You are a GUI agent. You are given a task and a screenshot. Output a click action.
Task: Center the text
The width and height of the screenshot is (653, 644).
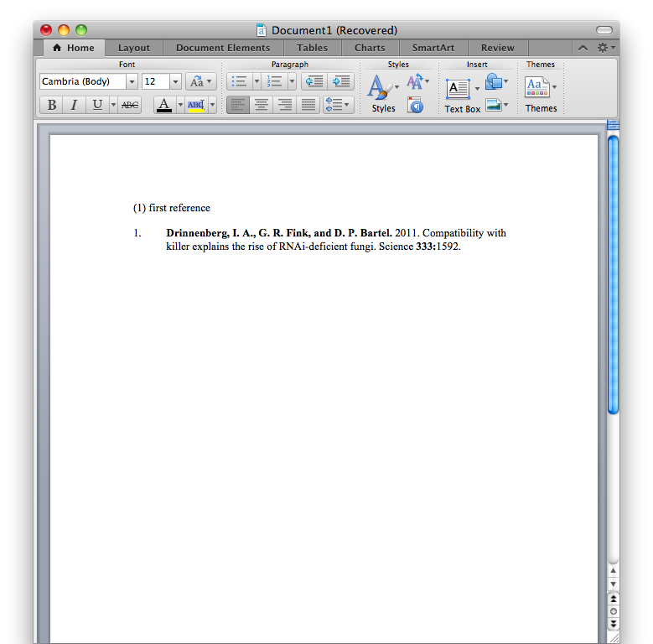(x=262, y=105)
